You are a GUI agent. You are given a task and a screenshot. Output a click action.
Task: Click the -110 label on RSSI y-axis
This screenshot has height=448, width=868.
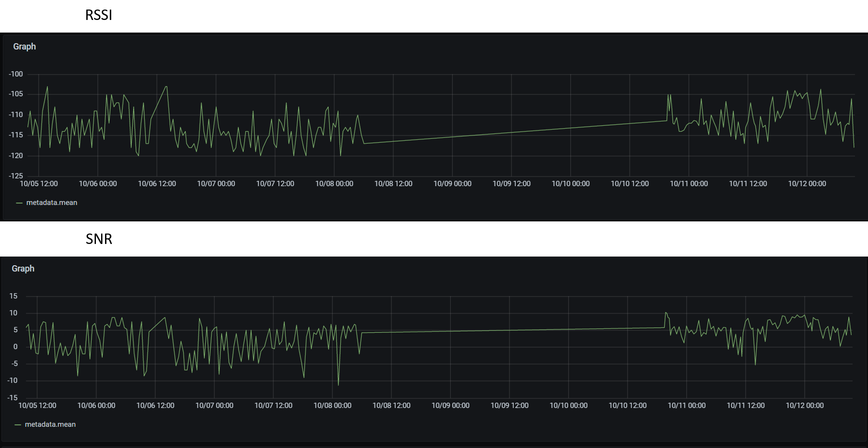point(16,115)
